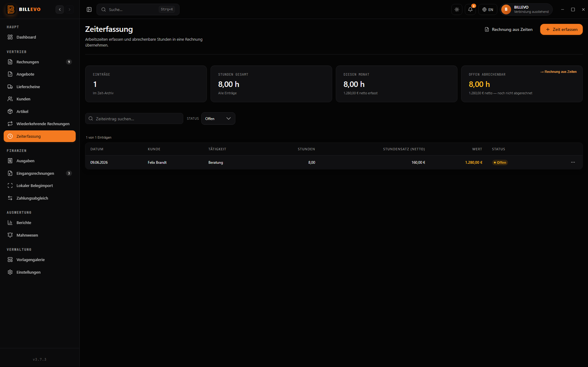The width and height of the screenshot is (588, 367).
Task: Click the Beratung activity cell
Action: pos(216,163)
